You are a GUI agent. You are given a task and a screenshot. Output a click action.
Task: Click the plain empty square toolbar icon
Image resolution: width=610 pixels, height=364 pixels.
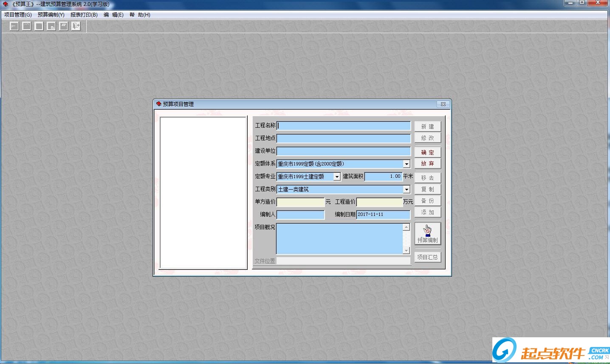coord(39,26)
